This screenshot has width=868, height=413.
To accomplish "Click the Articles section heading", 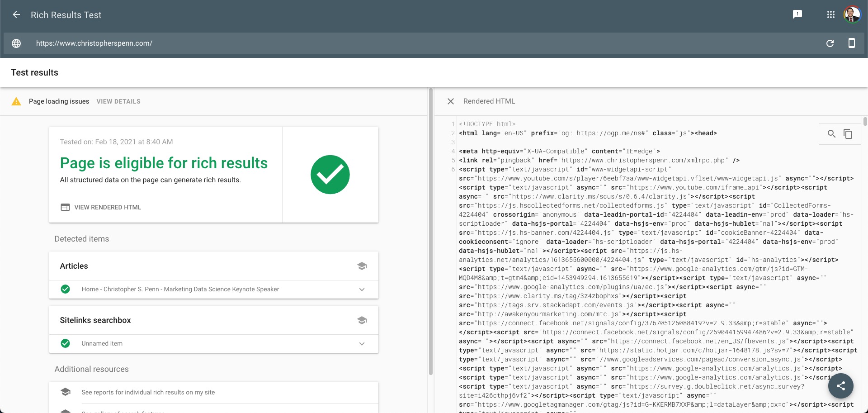I will (74, 266).
